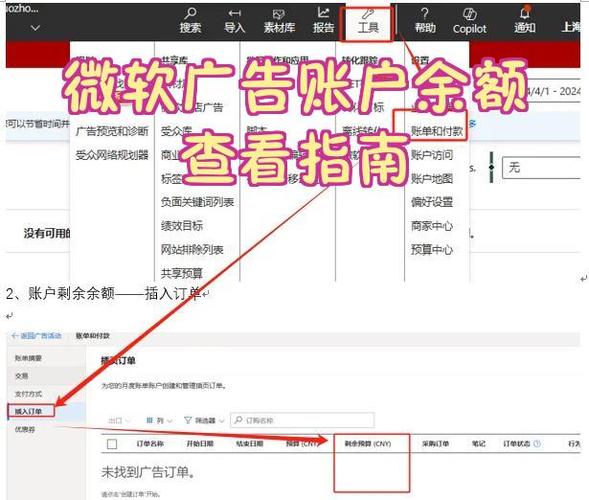The width and height of the screenshot is (589, 500).
Task: Sort by 订单名称 column header
Action: click(150, 444)
